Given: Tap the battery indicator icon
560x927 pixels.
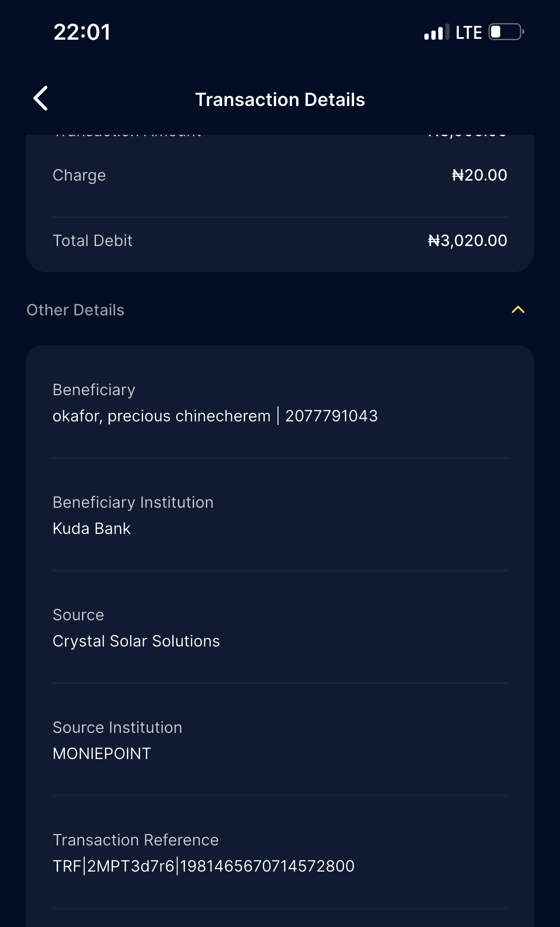Looking at the screenshot, I should tap(506, 32).
